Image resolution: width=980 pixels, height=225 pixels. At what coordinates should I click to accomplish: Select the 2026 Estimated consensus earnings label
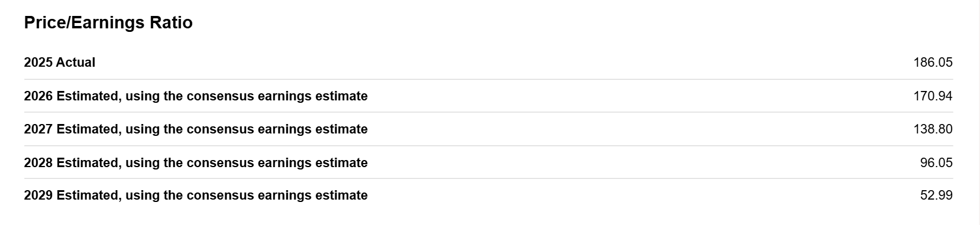coord(196,96)
